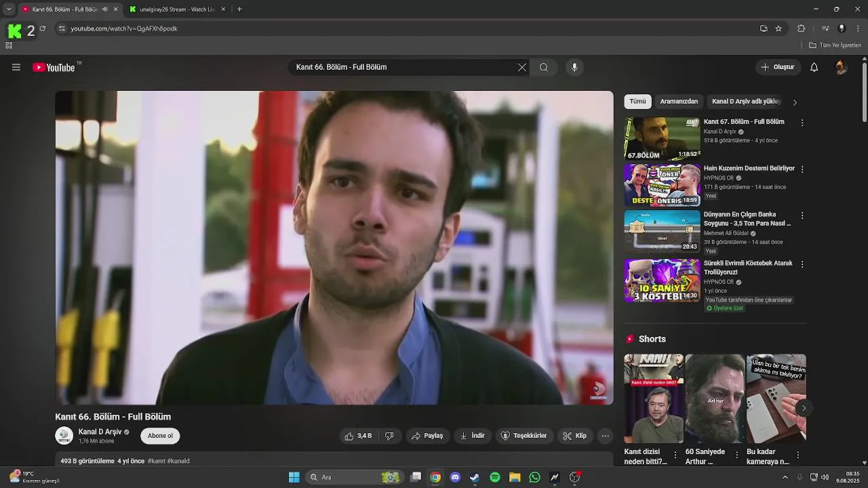Switch to the unalgiray26 Stream tab
This screenshot has height=488, width=868.
[176, 9]
